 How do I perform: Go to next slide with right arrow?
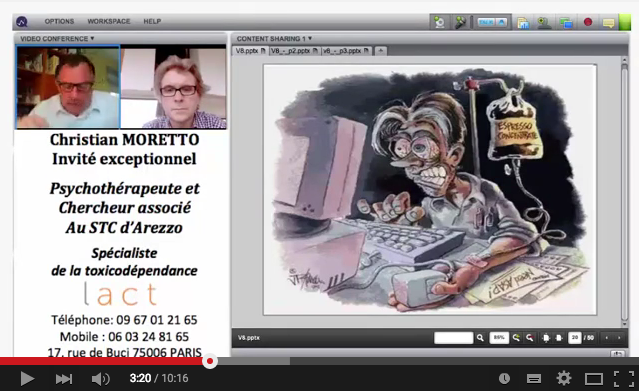click(x=619, y=338)
